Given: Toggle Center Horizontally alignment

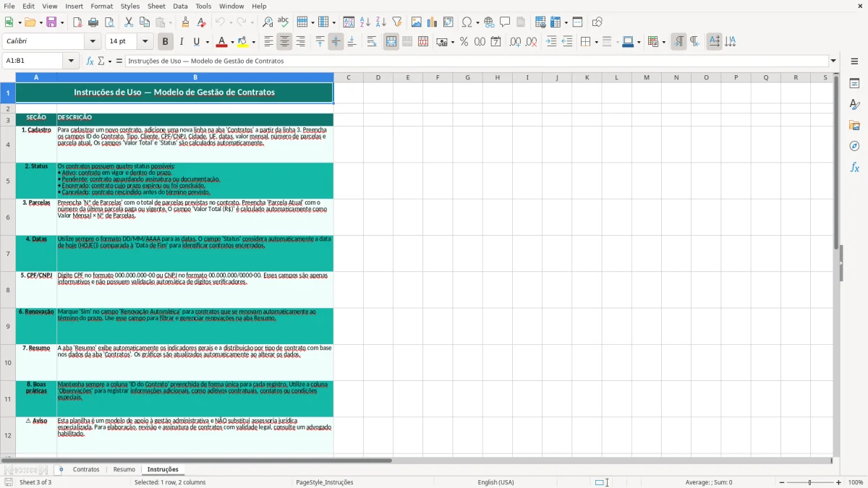Looking at the screenshot, I should click(x=284, y=42).
